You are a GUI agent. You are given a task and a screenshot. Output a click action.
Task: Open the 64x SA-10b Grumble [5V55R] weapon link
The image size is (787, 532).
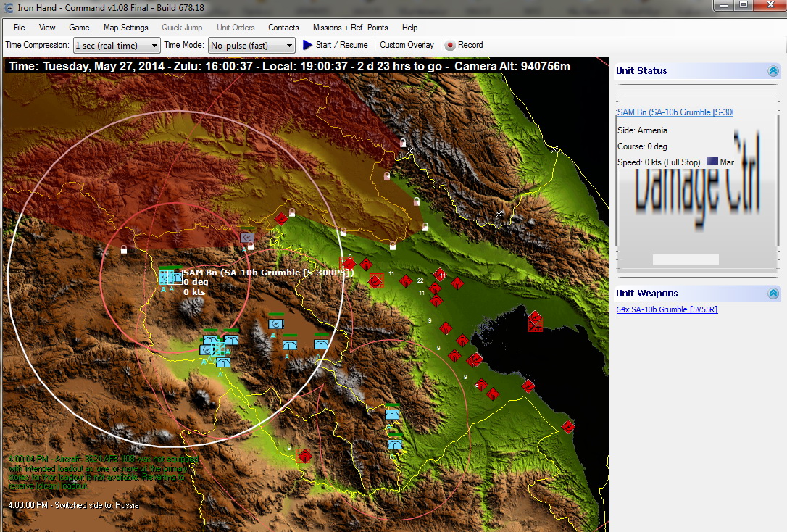point(667,309)
